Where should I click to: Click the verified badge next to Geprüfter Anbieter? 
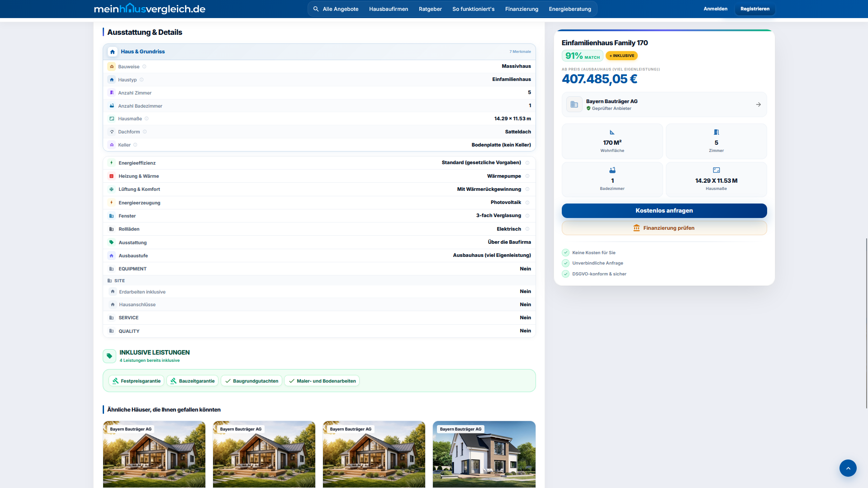[x=588, y=109]
